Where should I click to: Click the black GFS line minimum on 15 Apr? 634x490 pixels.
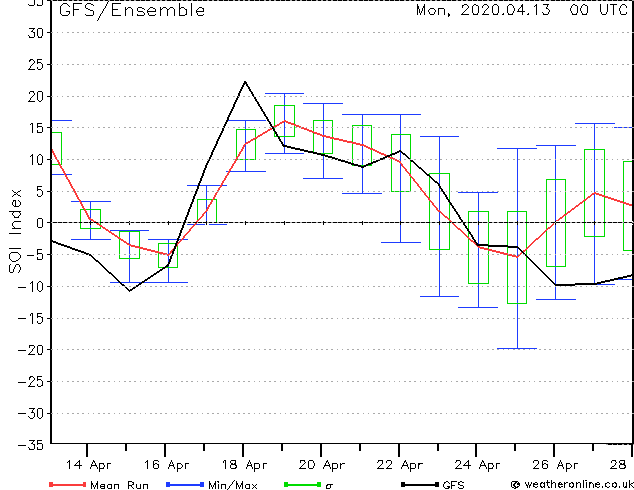(x=129, y=290)
